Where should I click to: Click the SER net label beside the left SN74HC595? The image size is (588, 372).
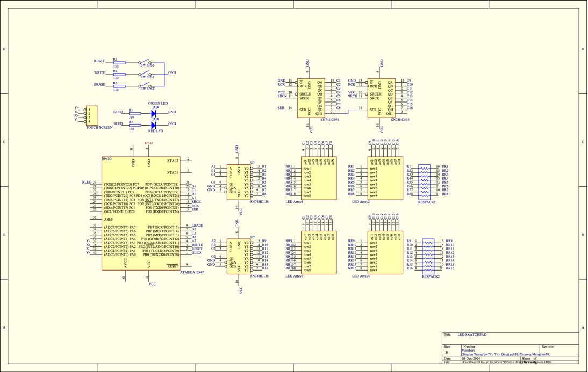(x=281, y=108)
